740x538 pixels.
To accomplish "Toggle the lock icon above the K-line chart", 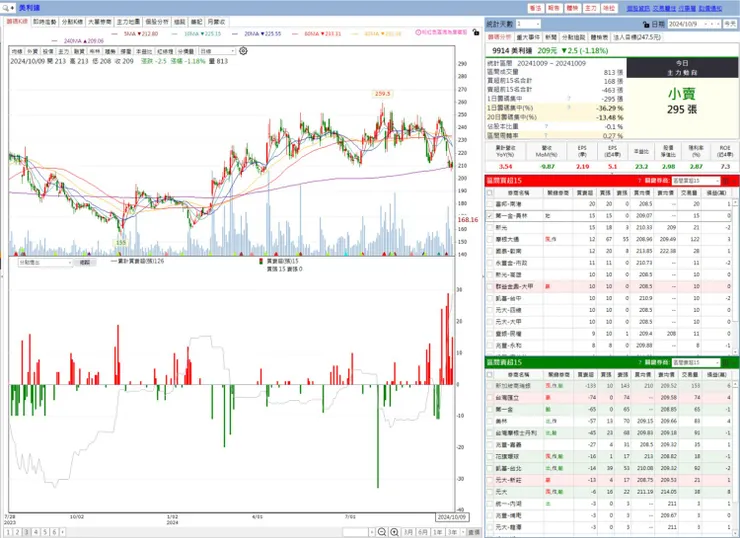I will 476,33.
